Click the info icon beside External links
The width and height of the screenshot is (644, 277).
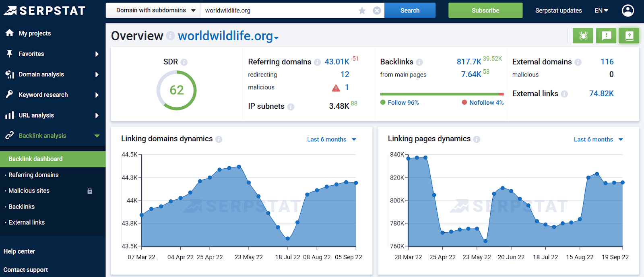coord(564,94)
